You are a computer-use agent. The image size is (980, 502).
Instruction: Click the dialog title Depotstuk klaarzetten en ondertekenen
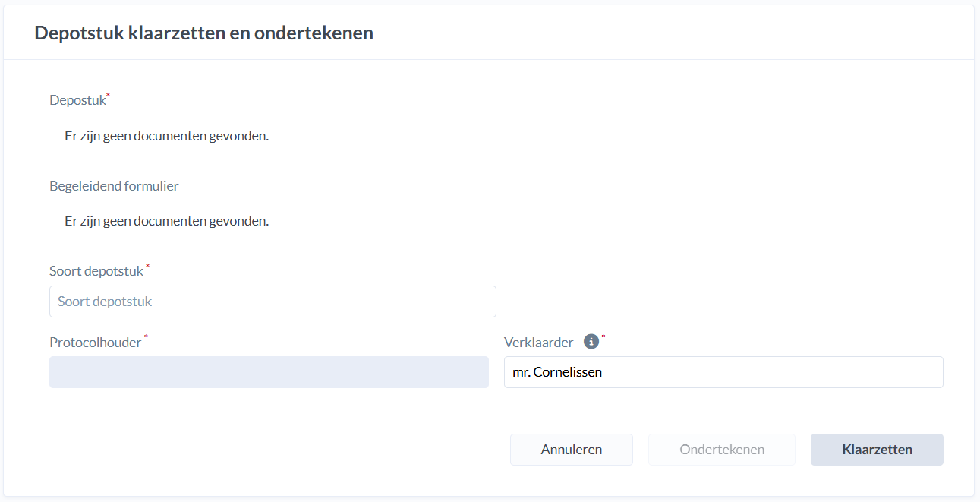pyautogui.click(x=203, y=33)
